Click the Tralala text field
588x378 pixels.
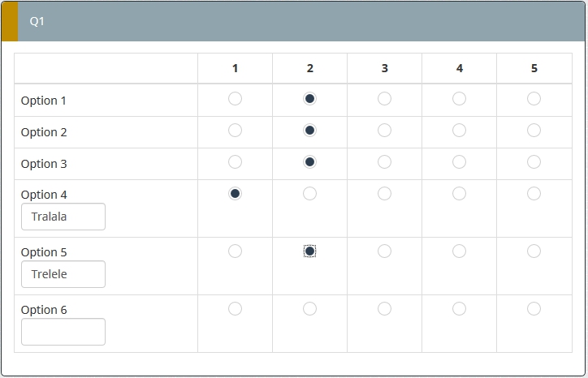point(63,217)
